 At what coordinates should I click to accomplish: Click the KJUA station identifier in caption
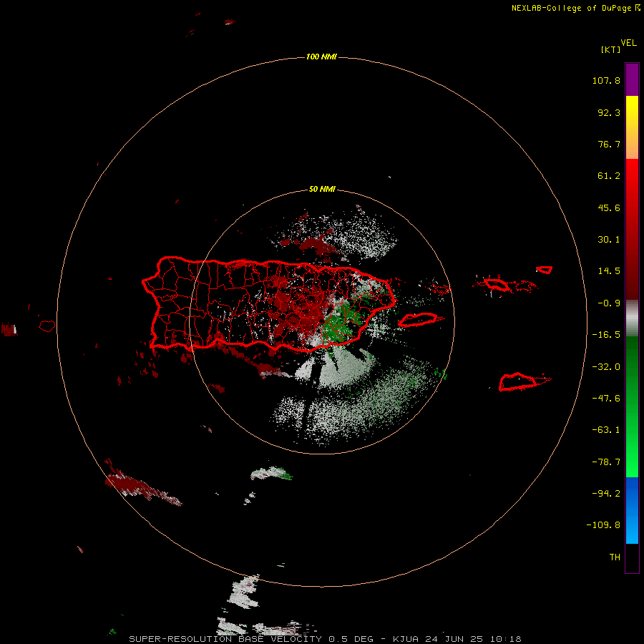(406, 639)
